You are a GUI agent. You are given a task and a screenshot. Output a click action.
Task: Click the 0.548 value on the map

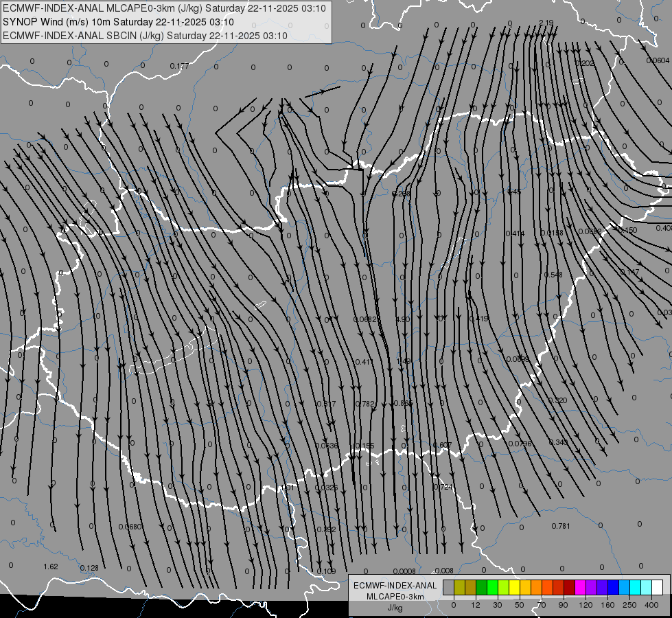click(x=553, y=275)
